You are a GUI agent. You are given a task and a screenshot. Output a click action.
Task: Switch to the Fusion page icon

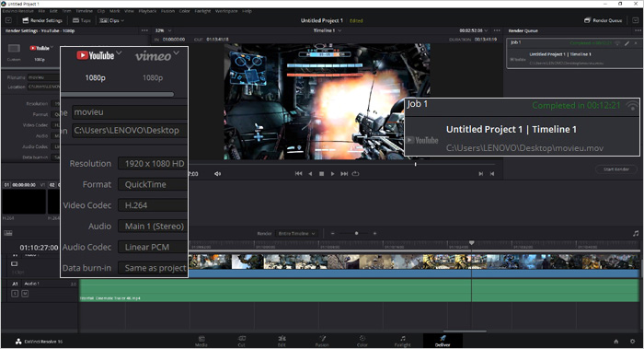click(x=322, y=341)
